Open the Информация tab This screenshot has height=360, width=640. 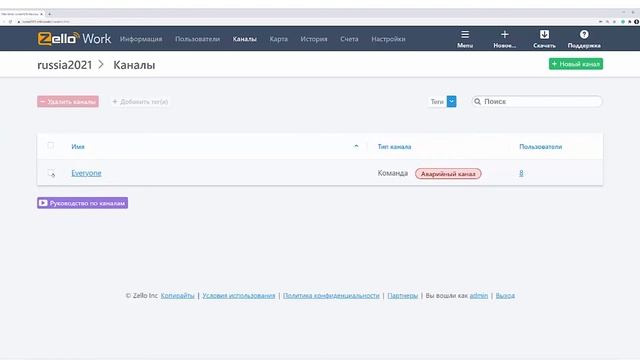[141, 39]
